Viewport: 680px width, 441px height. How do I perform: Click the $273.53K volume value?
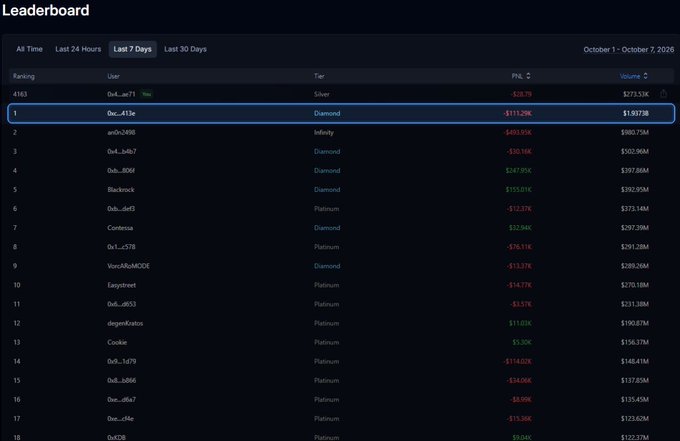[636, 94]
